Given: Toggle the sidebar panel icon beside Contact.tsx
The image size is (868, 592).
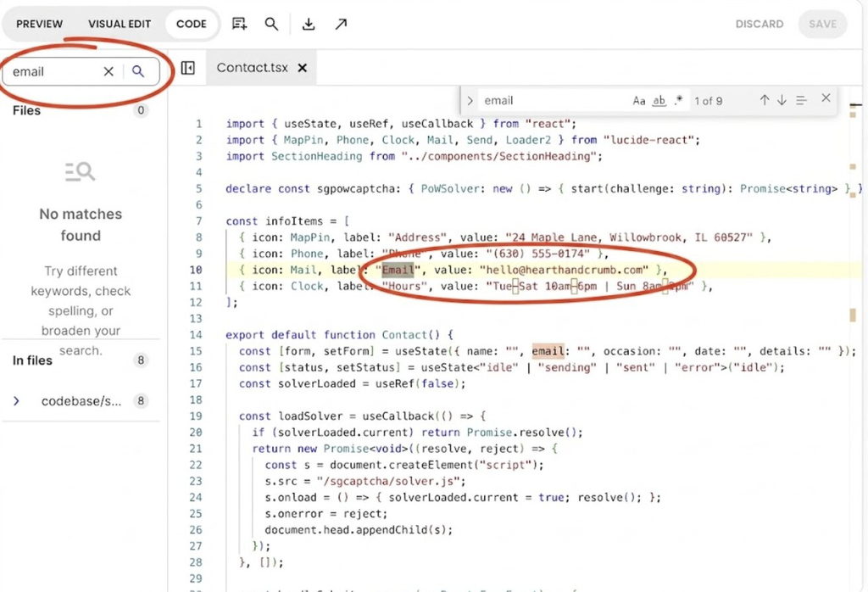Looking at the screenshot, I should (x=188, y=68).
